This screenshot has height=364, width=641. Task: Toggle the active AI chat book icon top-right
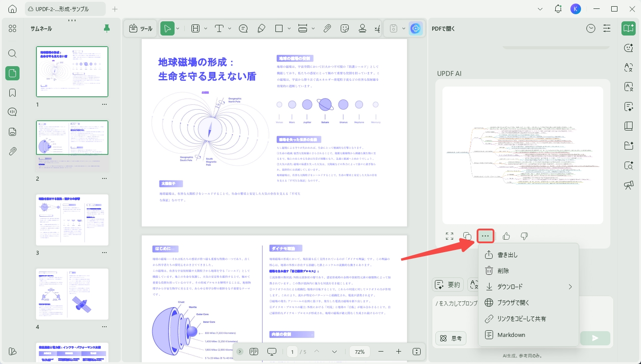point(628,28)
